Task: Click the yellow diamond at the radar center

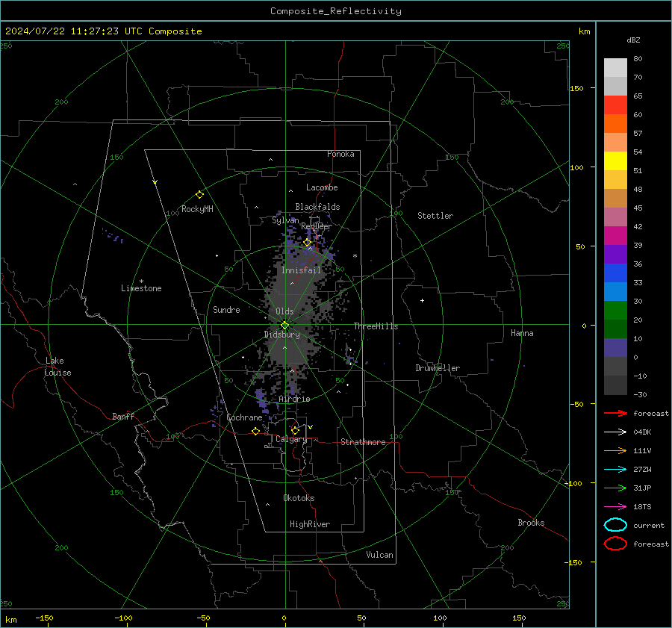Action: 285,326
